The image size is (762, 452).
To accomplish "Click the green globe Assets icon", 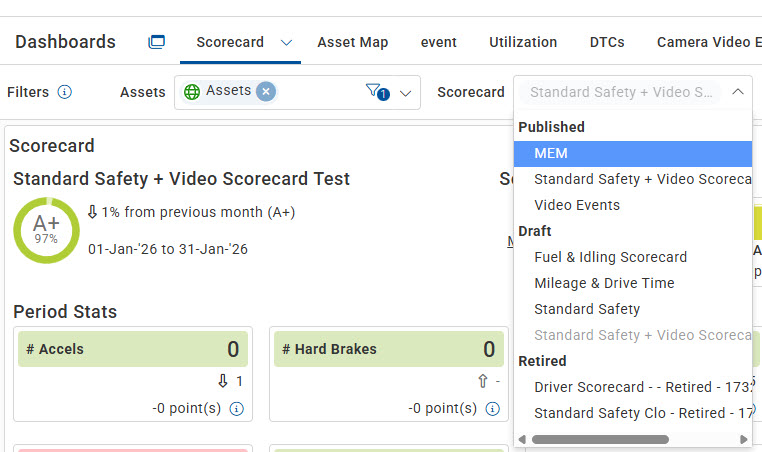I will tap(192, 91).
